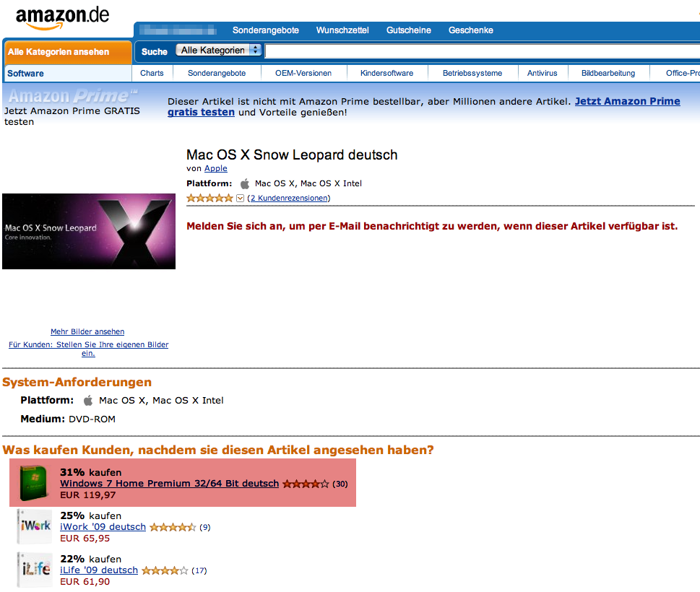Select Betriebssysteme in the software subnav
The width and height of the screenshot is (700, 592).
[472, 73]
